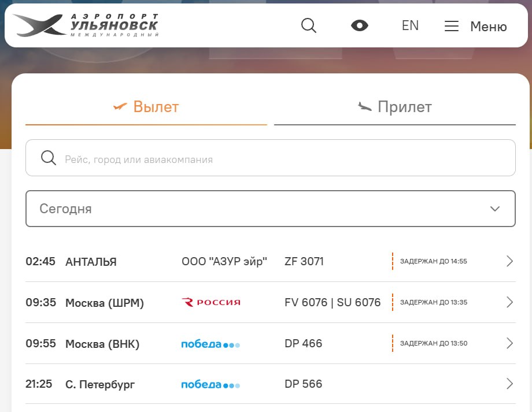Toggle accessibility view with eye icon
The height and width of the screenshot is (412, 532).
click(359, 25)
